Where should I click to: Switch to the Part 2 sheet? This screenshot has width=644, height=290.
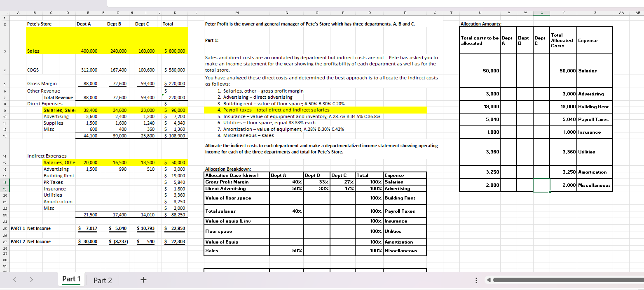pyautogui.click(x=102, y=280)
